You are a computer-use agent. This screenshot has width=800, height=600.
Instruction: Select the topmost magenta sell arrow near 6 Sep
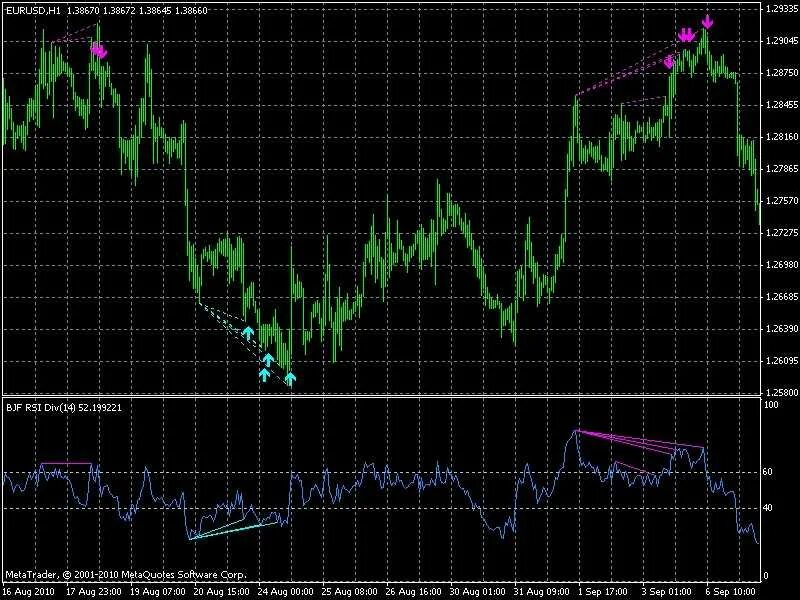(707, 22)
